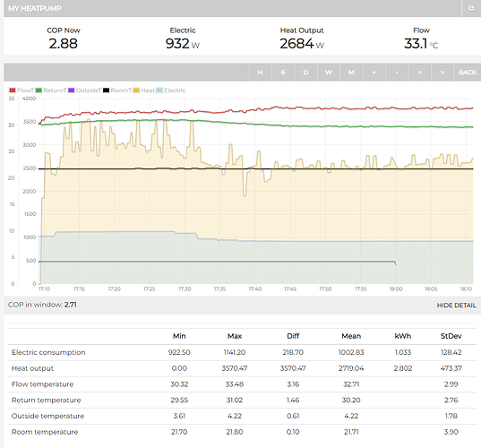Collapse stats with HIDE DETAIL

click(457, 306)
